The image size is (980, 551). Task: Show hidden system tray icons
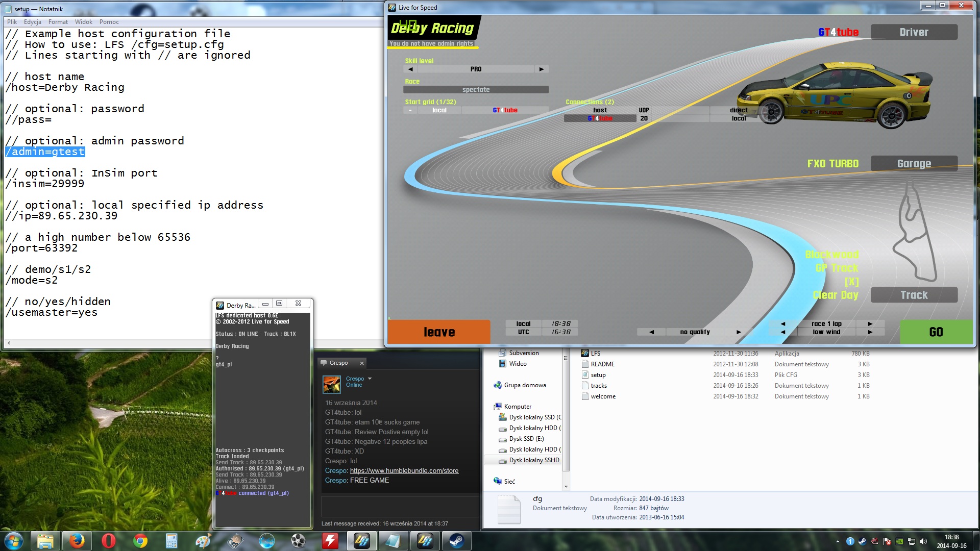click(838, 541)
